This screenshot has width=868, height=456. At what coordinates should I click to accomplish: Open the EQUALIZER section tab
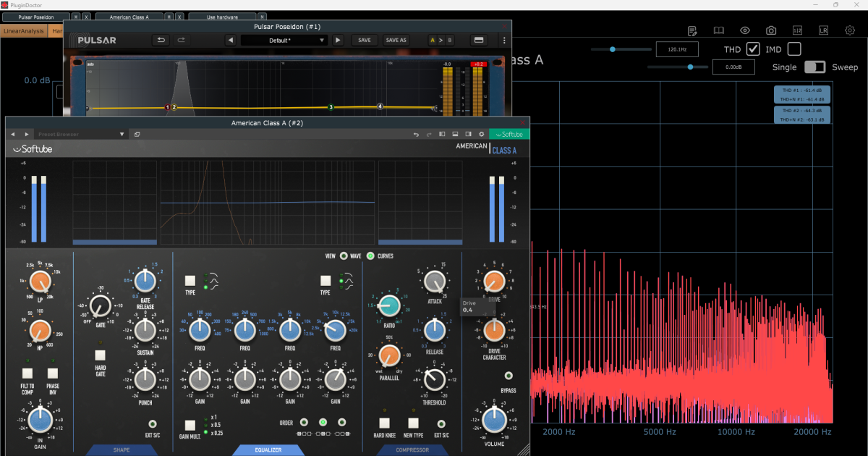point(268,450)
